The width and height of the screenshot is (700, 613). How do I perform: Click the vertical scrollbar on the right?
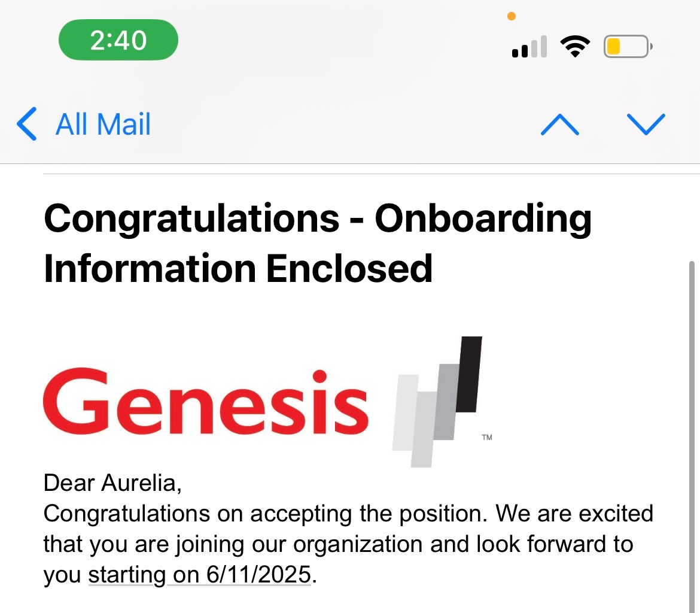click(x=692, y=419)
